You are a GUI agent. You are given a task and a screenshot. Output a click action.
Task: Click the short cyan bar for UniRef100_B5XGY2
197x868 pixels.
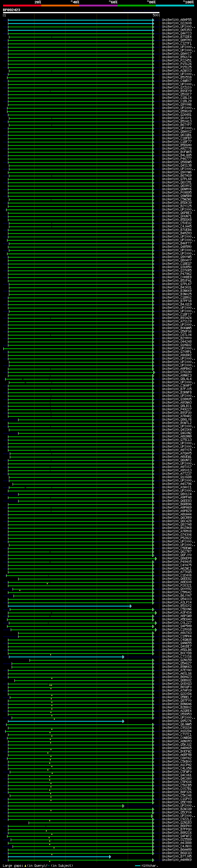[x=70, y=606]
